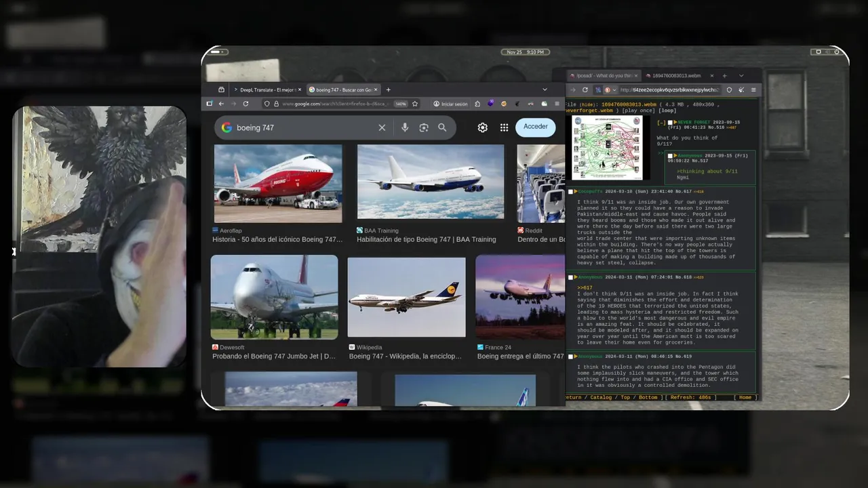Screen dimensions: 868x488
Task: Open a new tab in the Google window
Action: [389, 89]
